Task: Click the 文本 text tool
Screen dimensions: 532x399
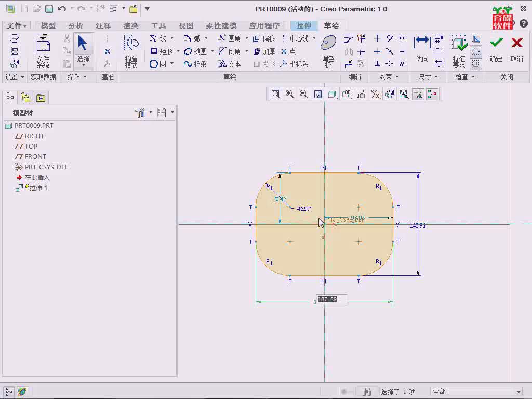Action: tap(230, 64)
